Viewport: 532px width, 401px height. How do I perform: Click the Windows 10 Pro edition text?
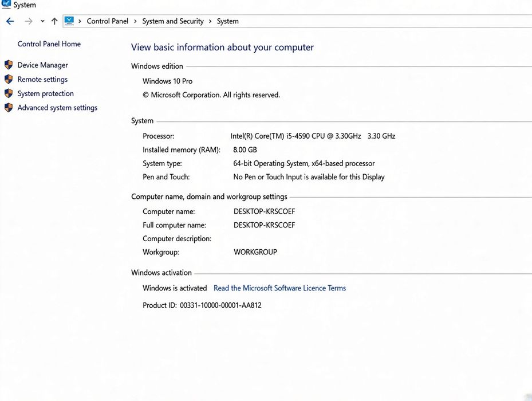pos(168,81)
